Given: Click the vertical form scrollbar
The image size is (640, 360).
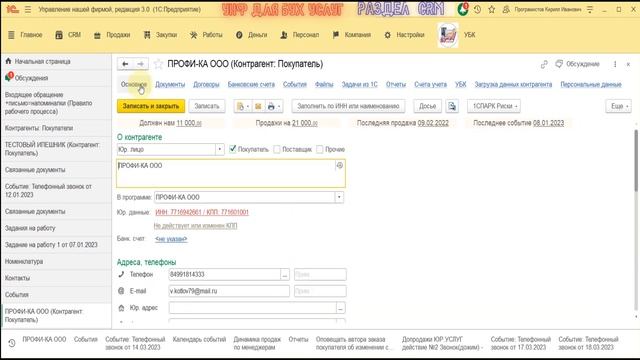Looking at the screenshot, I should click(636, 160).
